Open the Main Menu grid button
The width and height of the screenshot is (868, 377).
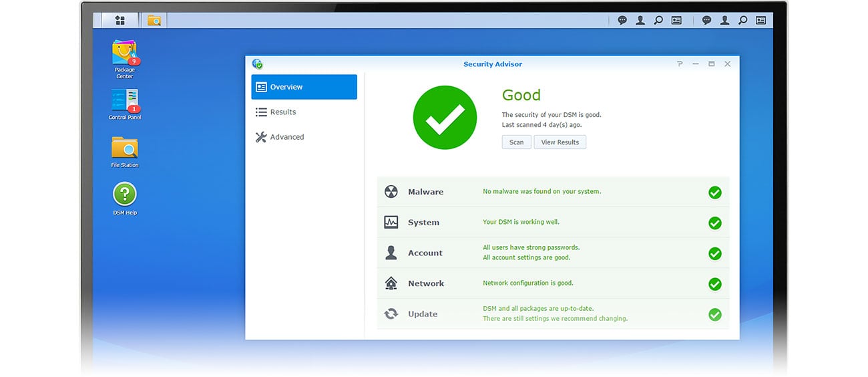tap(120, 20)
